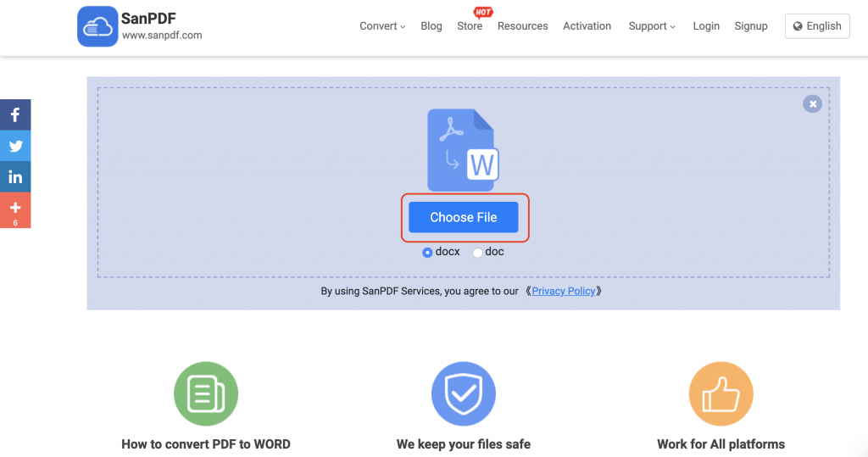
Task: Click the green document icon
Action: pyautogui.click(x=206, y=394)
